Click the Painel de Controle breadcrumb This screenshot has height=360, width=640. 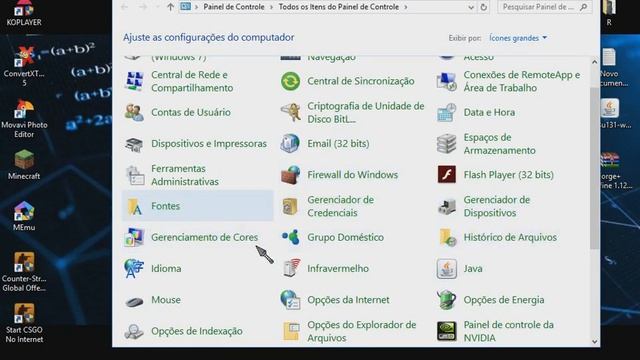click(x=233, y=7)
